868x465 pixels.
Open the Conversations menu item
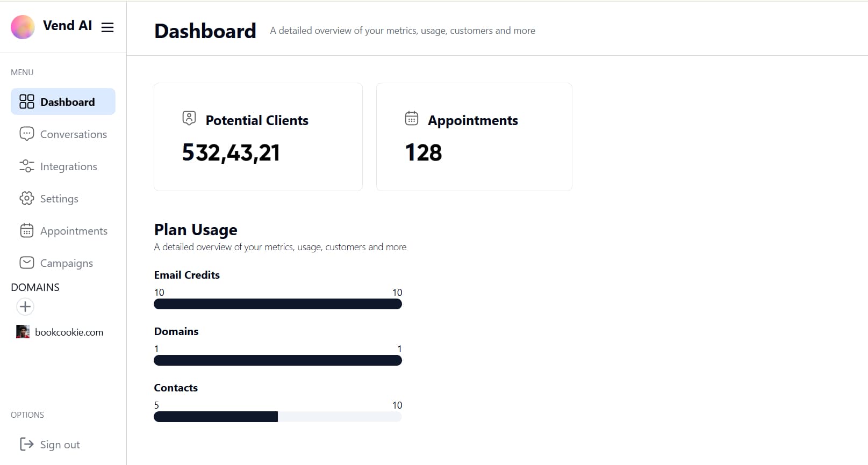pyautogui.click(x=73, y=134)
